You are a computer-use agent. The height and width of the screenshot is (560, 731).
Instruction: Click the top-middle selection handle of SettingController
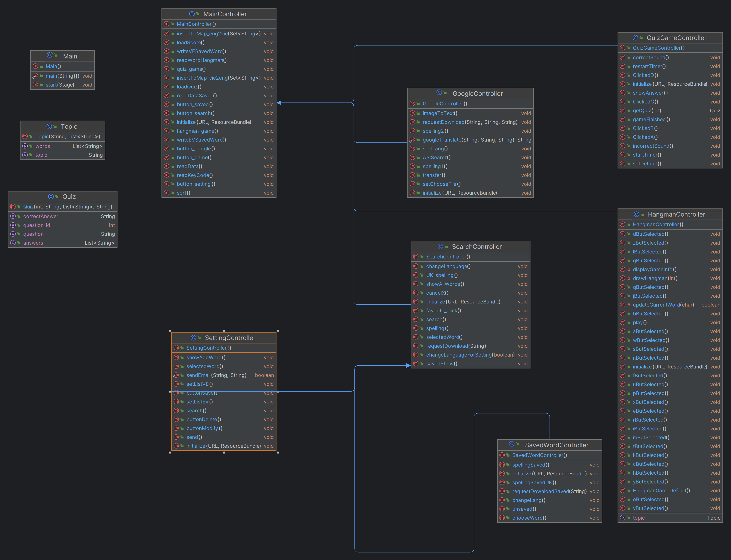pyautogui.click(x=224, y=331)
